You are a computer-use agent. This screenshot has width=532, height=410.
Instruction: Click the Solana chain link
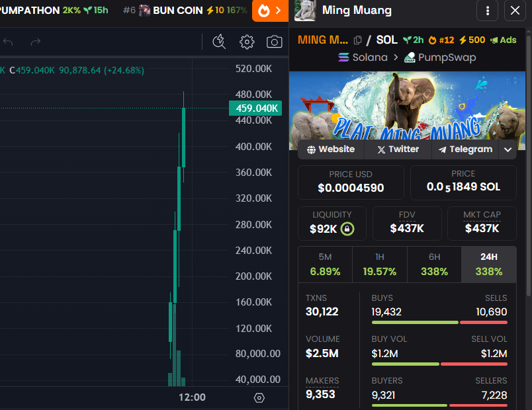(363, 58)
